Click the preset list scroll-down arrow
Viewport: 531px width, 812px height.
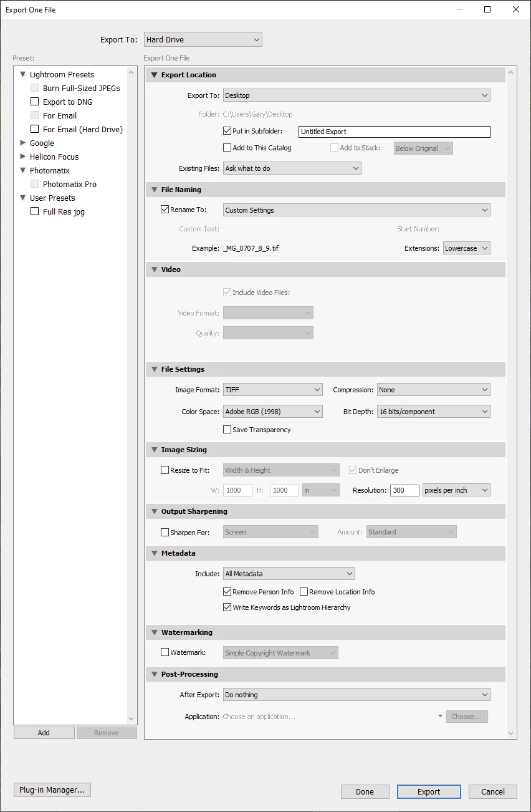[131, 718]
